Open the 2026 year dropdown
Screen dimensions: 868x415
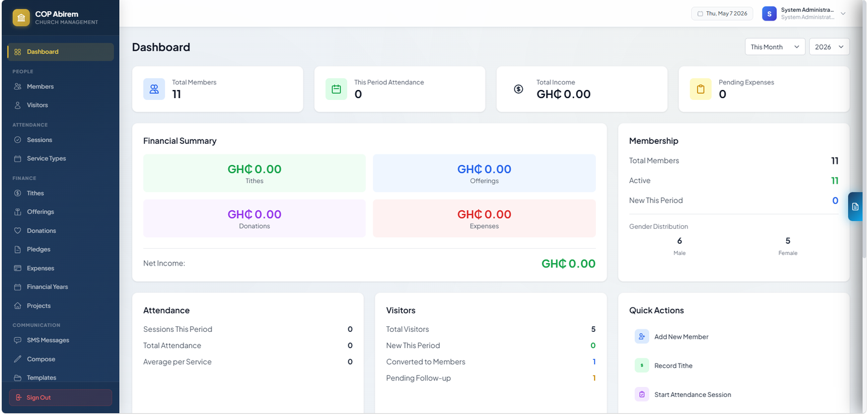(x=830, y=47)
